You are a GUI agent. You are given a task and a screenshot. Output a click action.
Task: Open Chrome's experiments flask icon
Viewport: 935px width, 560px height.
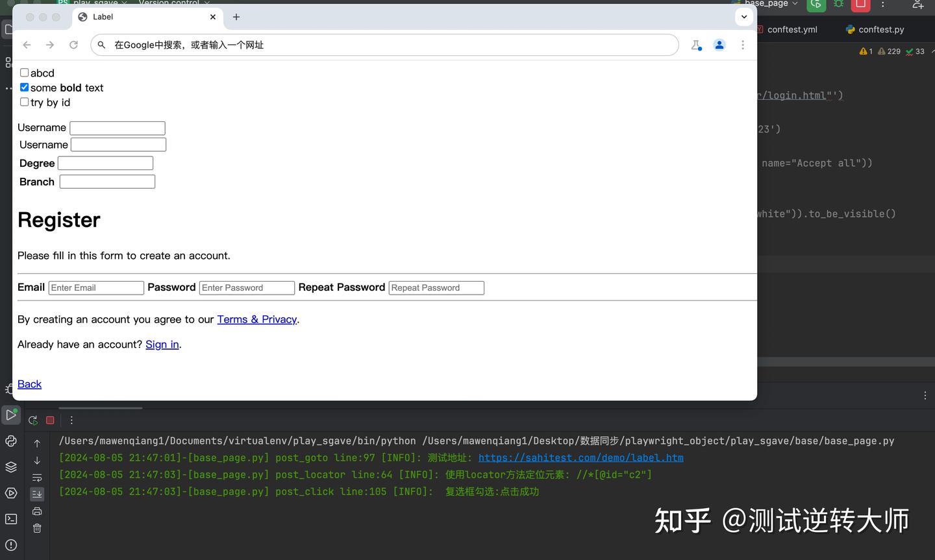pos(696,44)
